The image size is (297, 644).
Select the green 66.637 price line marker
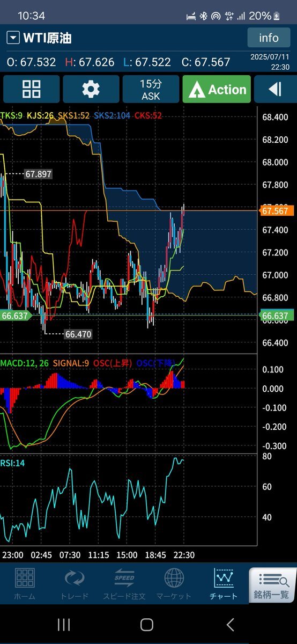pyautogui.click(x=277, y=316)
